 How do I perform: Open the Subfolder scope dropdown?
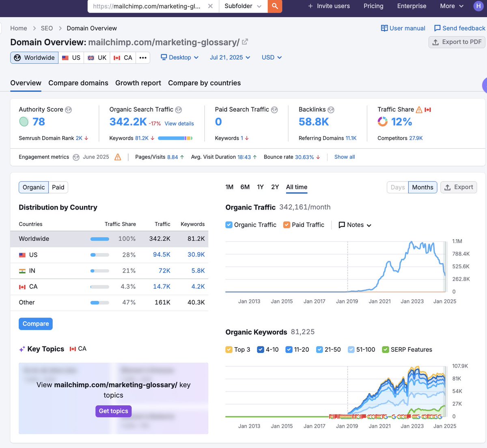point(243,6)
